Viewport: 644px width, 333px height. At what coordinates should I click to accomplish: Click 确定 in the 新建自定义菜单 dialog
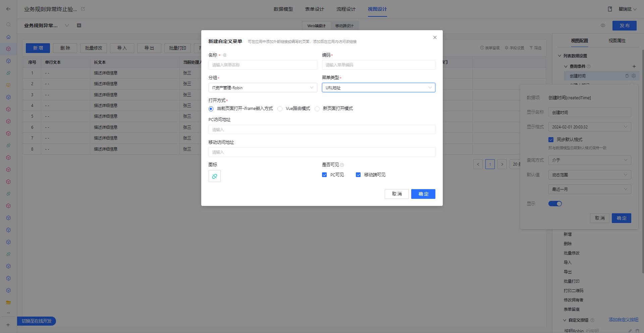coord(423,194)
